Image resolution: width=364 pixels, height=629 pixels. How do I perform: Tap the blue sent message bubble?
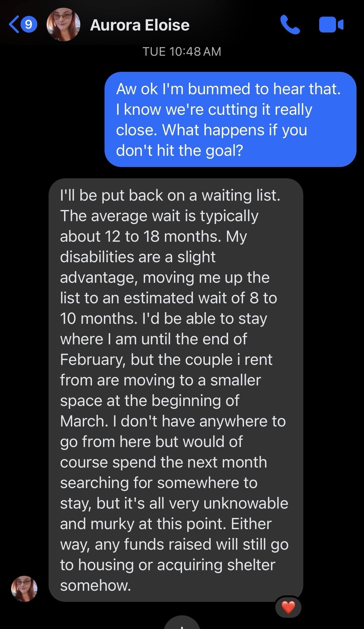pyautogui.click(x=230, y=119)
